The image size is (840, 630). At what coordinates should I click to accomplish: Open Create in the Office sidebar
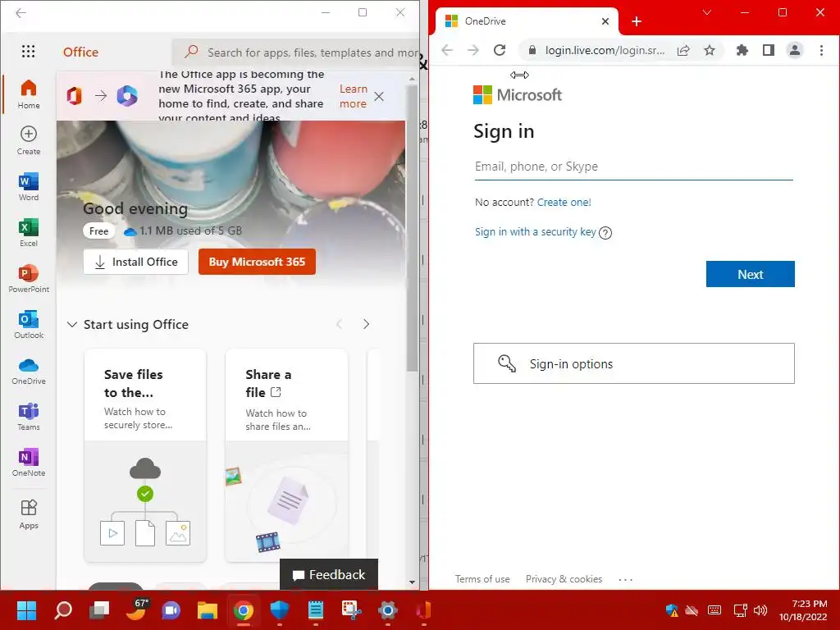click(x=29, y=140)
